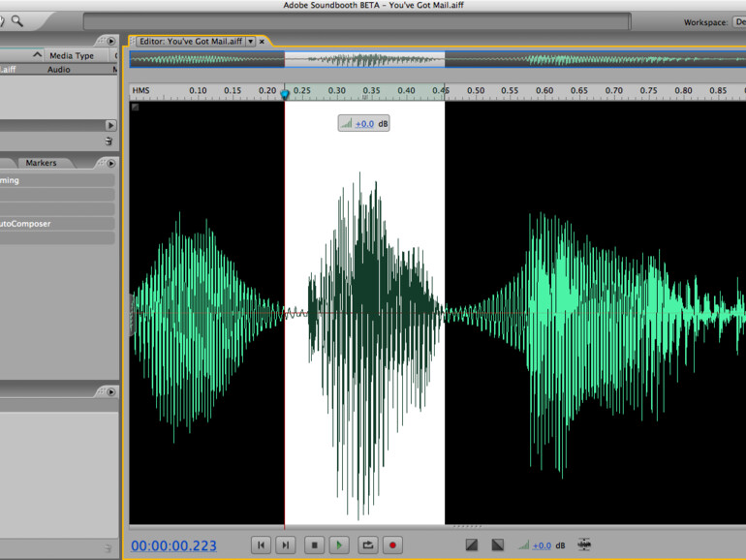The height and width of the screenshot is (560, 746).
Task: Click the trash icon in Files panel
Action: (109, 141)
